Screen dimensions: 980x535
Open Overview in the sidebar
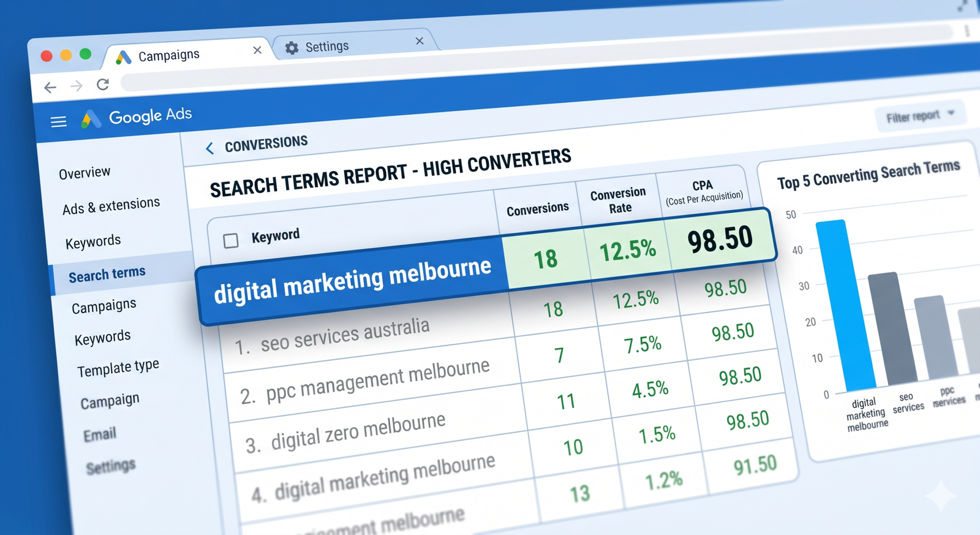coord(85,173)
